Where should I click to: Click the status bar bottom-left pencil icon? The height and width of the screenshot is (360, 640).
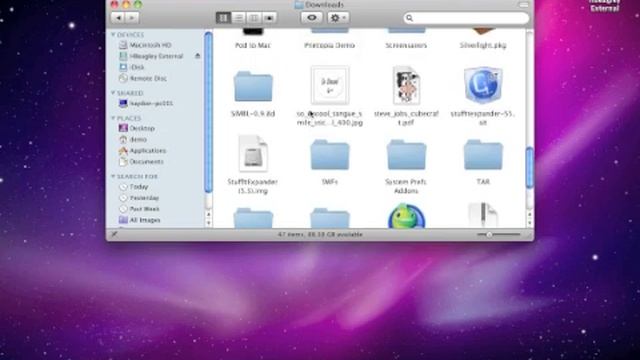(114, 234)
